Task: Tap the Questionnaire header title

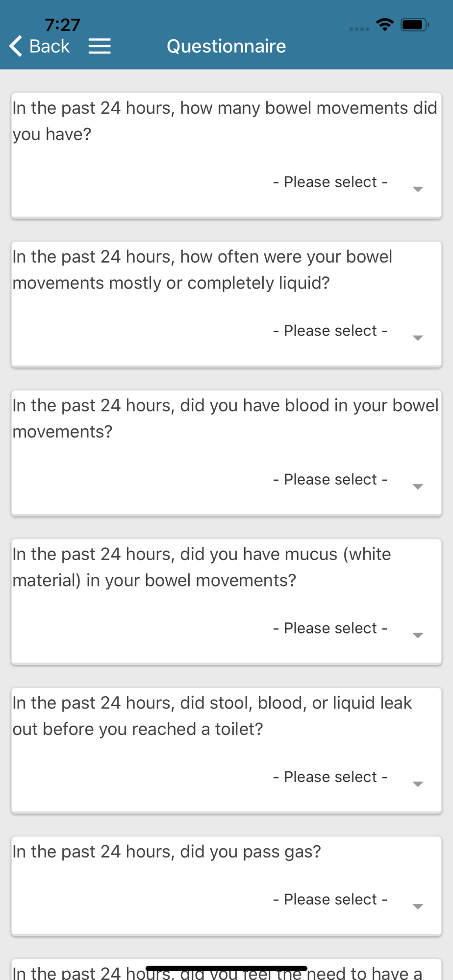Action: pyautogui.click(x=226, y=47)
